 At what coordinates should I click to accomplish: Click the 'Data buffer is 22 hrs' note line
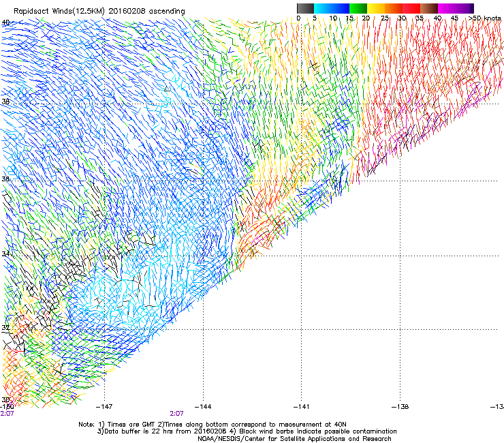click(247, 431)
